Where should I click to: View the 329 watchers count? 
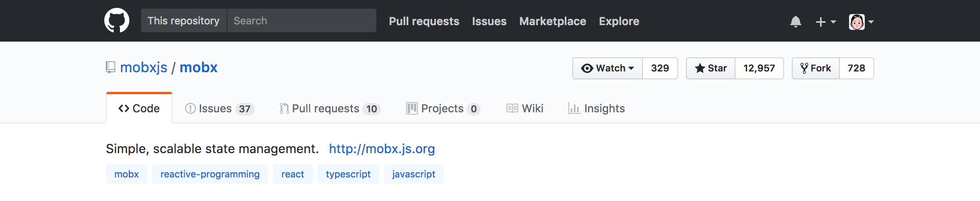click(660, 68)
